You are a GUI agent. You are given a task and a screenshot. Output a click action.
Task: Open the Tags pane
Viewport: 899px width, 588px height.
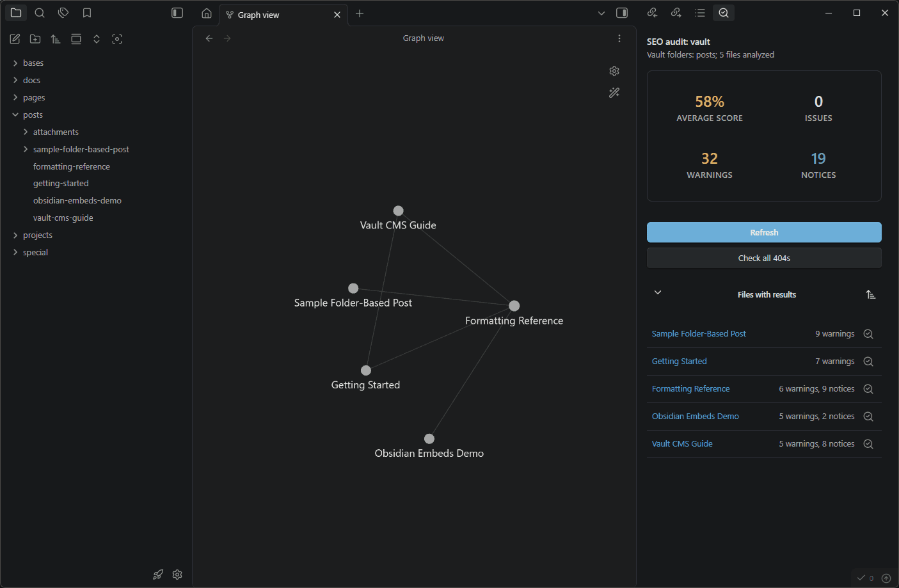point(63,13)
